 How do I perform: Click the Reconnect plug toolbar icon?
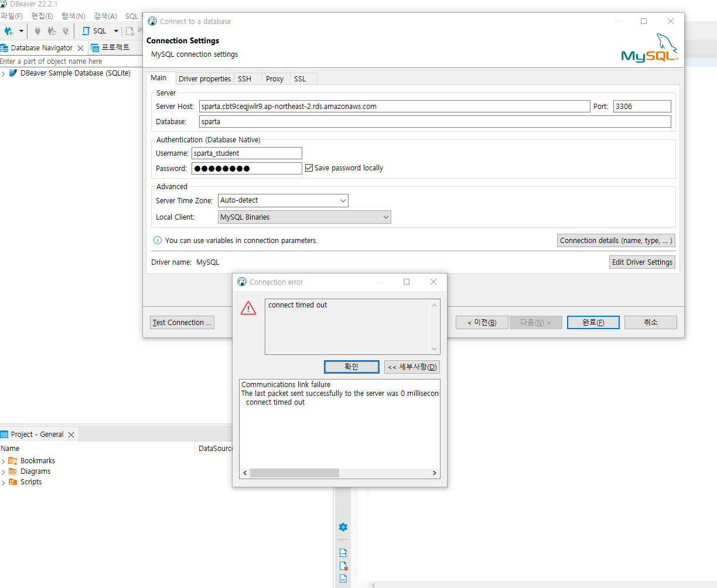[52, 31]
